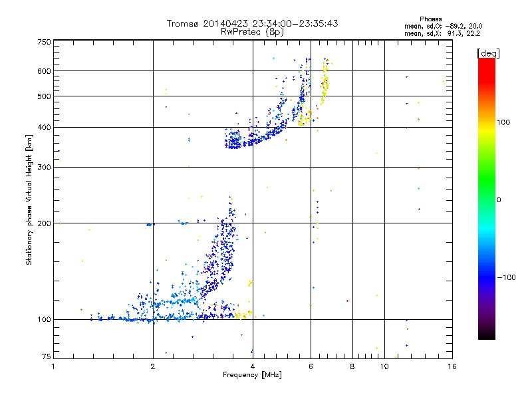
Task: Click the x-axis tick label '4'
Action: pos(253,366)
